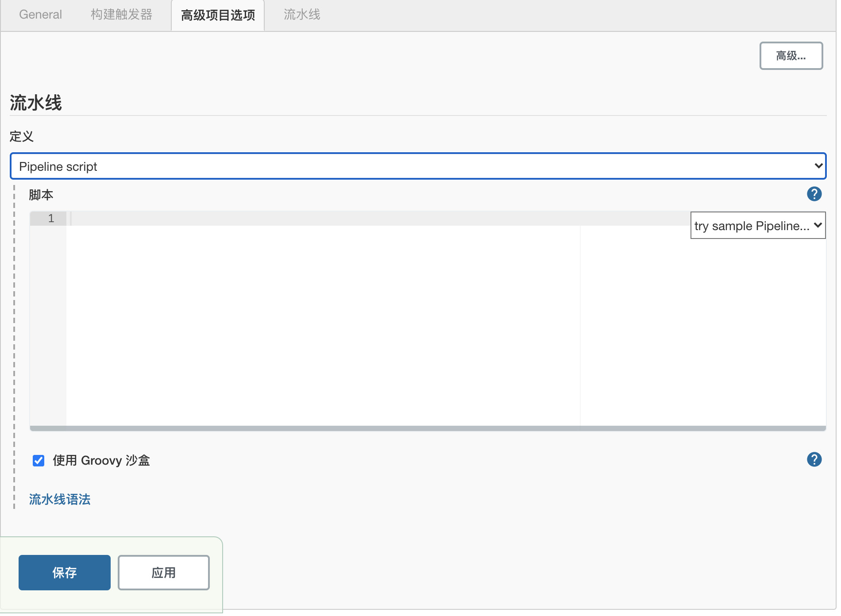
Task: Open help for Groovy 沙盒 option
Action: coord(814,459)
